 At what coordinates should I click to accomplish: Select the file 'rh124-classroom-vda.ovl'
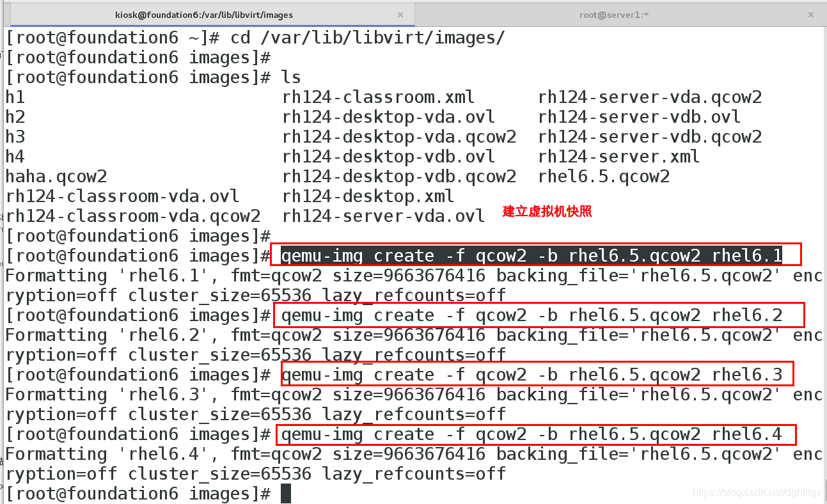[123, 197]
